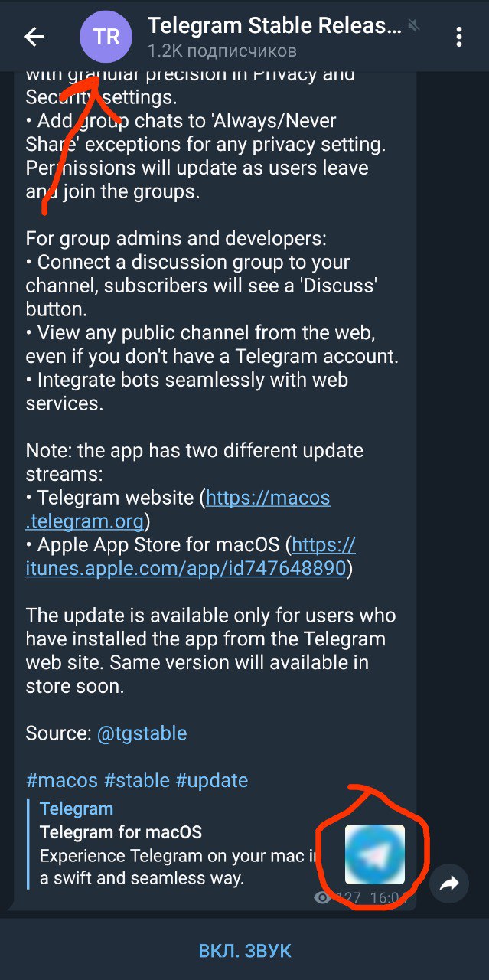Viewport: 489px width, 980px height.
Task: Tap the #stable hashtag
Action: 137,780
